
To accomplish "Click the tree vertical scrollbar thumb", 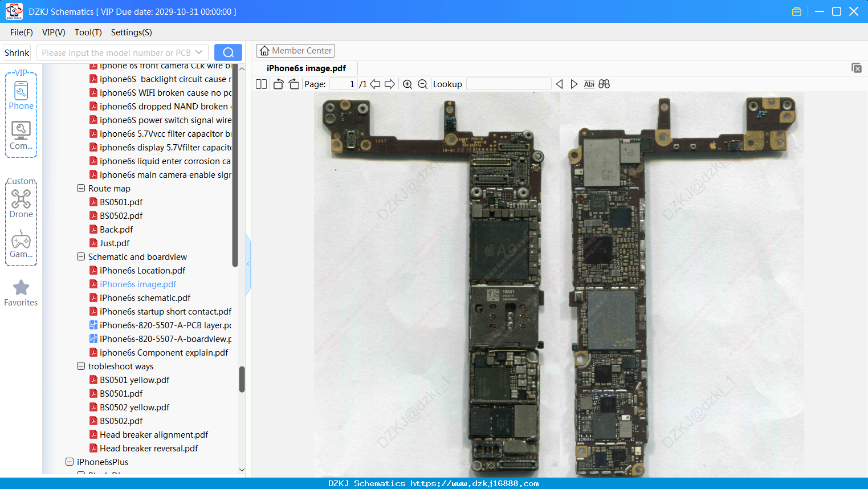I will [242, 379].
